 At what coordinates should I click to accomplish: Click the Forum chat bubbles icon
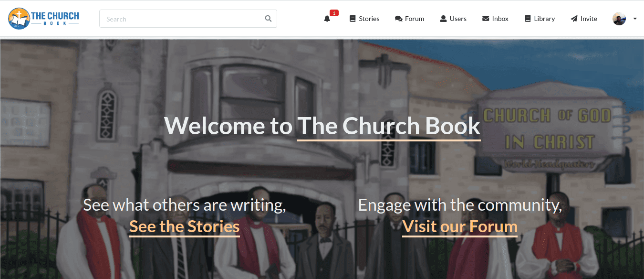pyautogui.click(x=398, y=19)
